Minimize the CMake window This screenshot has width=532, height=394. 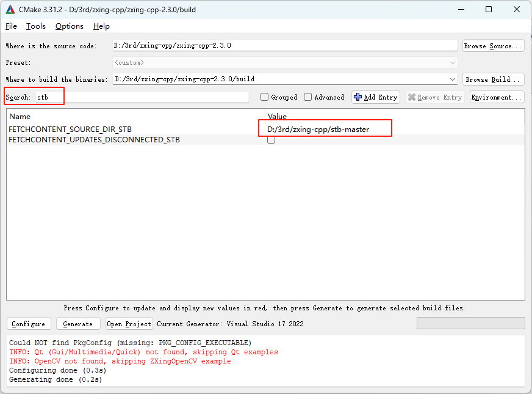[x=461, y=10]
